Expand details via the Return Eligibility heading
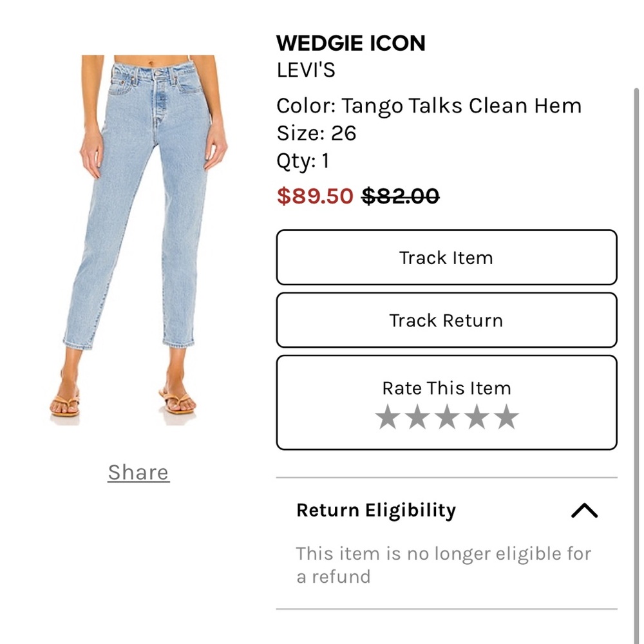Image resolution: width=644 pixels, height=644 pixels. (x=376, y=510)
